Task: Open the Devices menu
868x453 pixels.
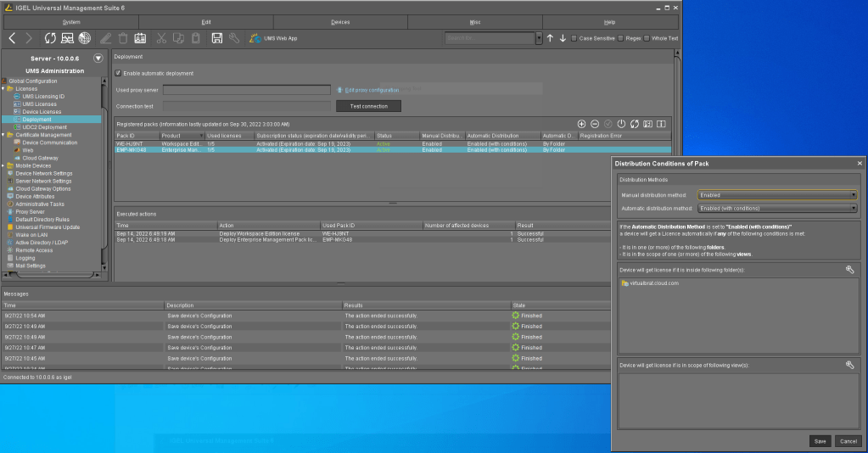Action: pos(339,21)
